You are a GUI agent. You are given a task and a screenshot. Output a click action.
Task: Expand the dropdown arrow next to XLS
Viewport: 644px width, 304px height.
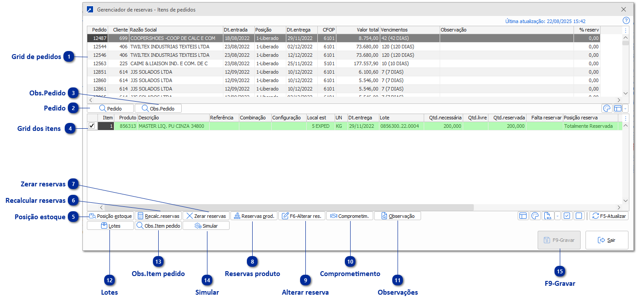557,216
